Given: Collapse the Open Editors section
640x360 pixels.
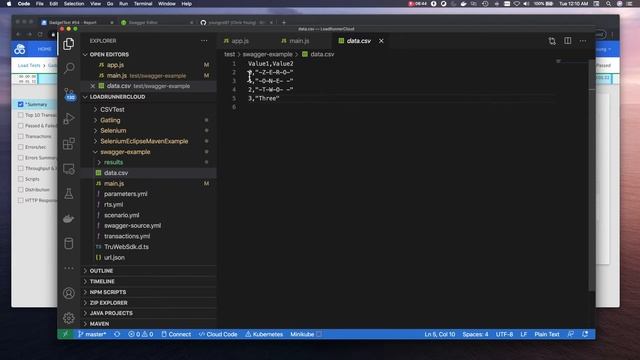Looking at the screenshot, I should [109, 54].
